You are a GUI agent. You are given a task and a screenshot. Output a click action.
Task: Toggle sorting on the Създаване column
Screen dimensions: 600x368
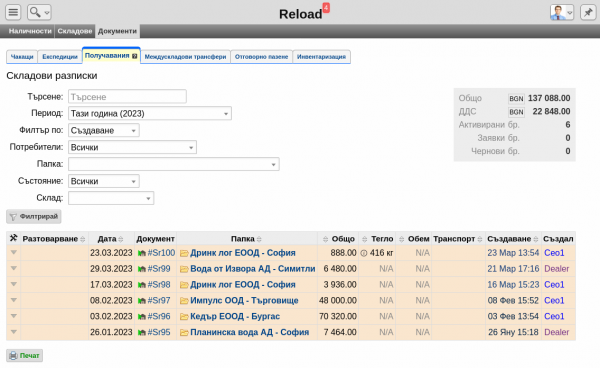click(x=536, y=239)
